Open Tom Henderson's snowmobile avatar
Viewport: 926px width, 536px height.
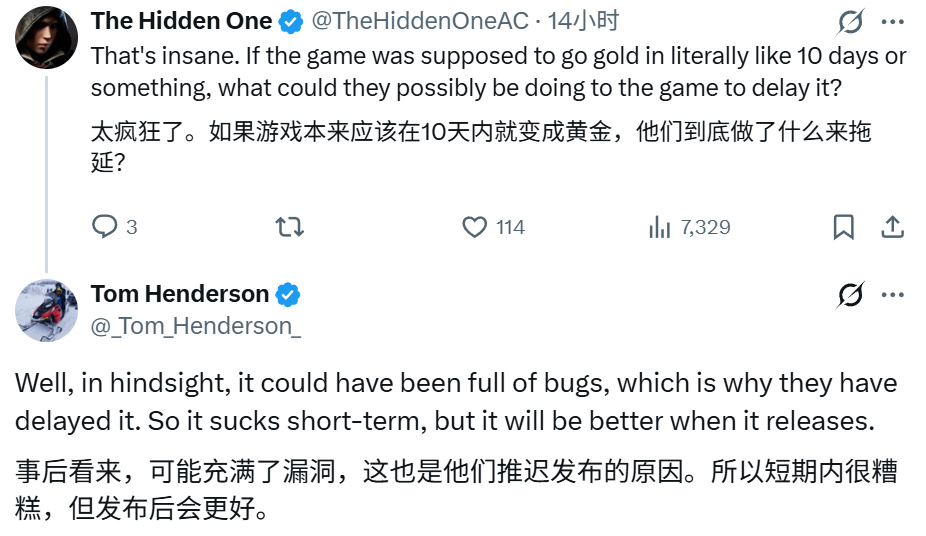(46, 310)
